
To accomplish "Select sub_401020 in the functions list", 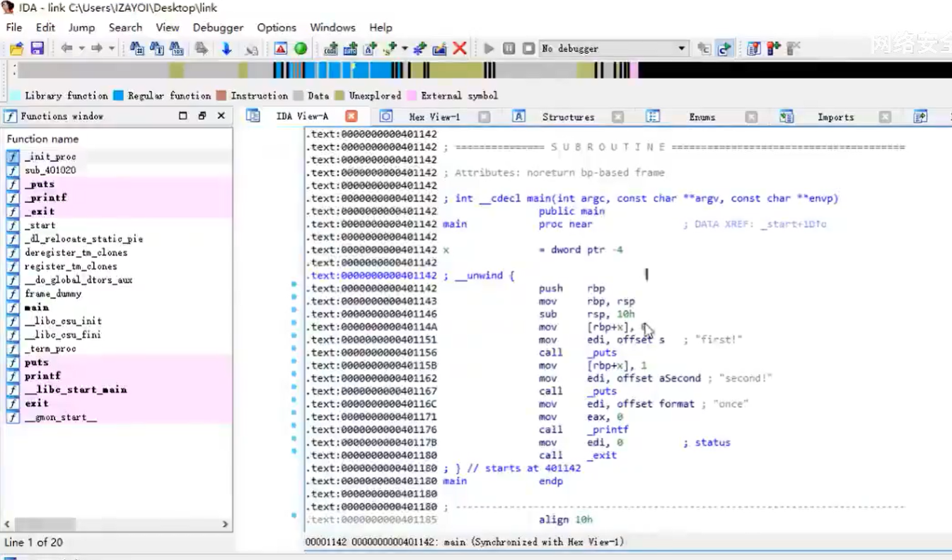I will pos(118,170).
